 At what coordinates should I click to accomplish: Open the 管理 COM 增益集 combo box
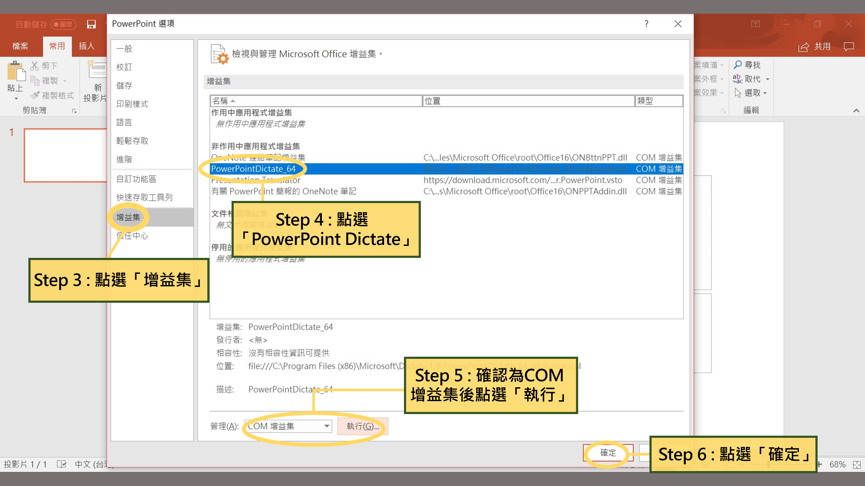tap(288, 426)
